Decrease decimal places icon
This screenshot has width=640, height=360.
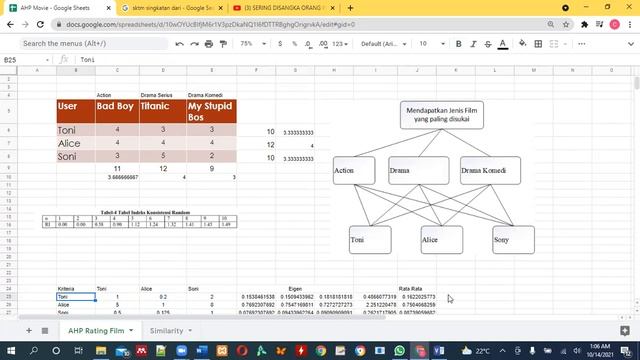[309, 44]
